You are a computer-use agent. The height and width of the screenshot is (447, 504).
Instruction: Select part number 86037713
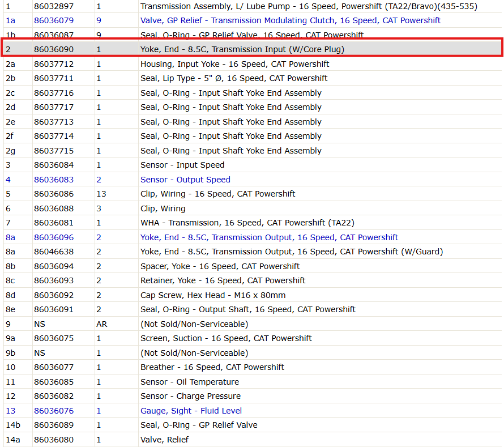pyautogui.click(x=54, y=122)
